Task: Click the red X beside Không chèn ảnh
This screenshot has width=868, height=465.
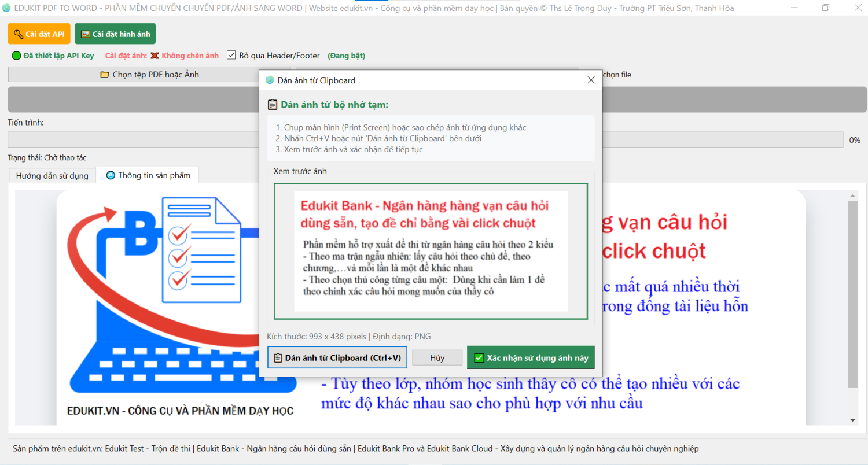Action: pyautogui.click(x=155, y=56)
